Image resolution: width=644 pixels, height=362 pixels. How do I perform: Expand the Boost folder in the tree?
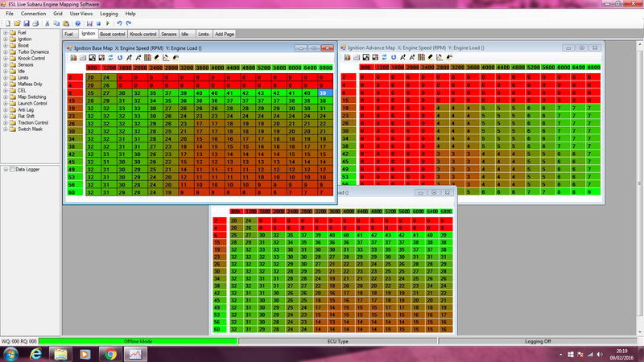(6, 46)
